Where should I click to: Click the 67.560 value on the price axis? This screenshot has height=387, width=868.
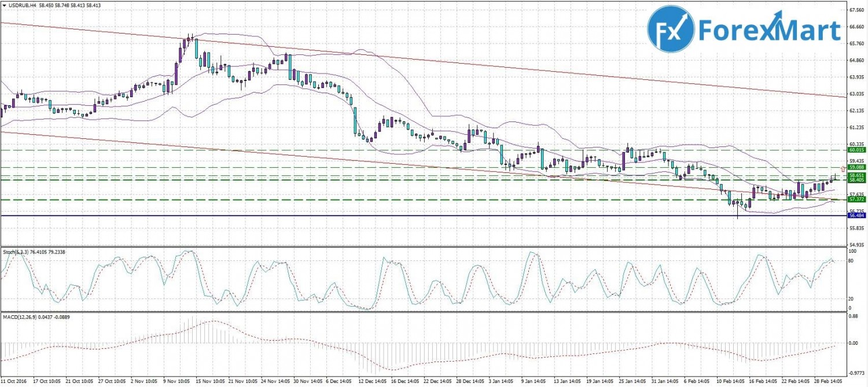(x=856, y=10)
